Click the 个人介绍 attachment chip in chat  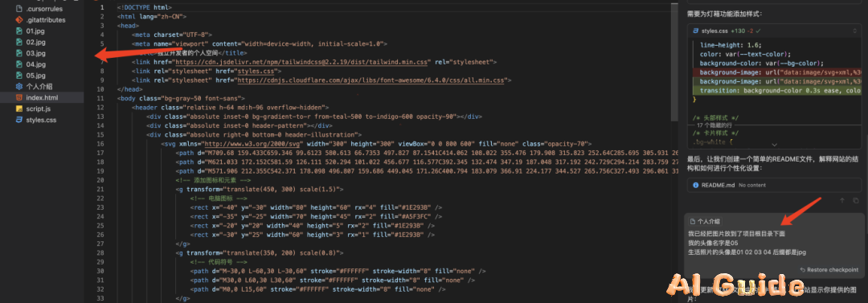(706, 221)
